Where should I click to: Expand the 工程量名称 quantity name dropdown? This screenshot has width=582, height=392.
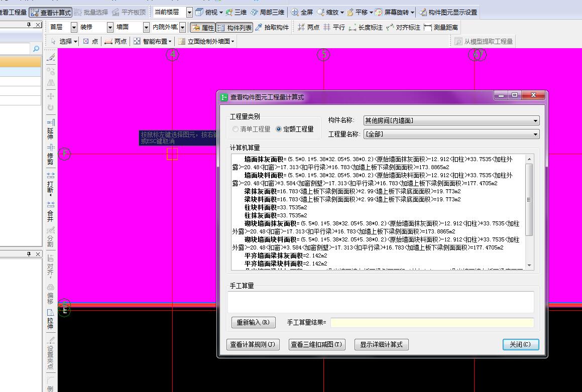click(535, 135)
